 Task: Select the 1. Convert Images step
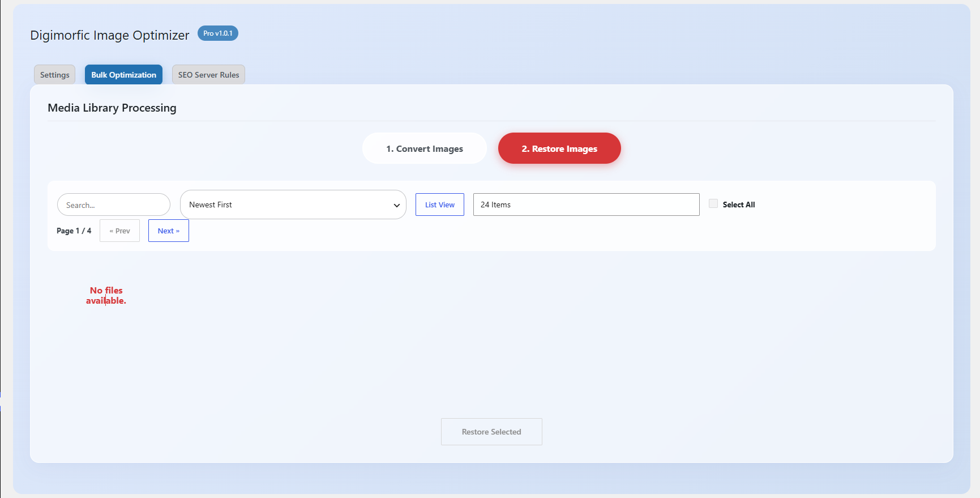tap(425, 148)
